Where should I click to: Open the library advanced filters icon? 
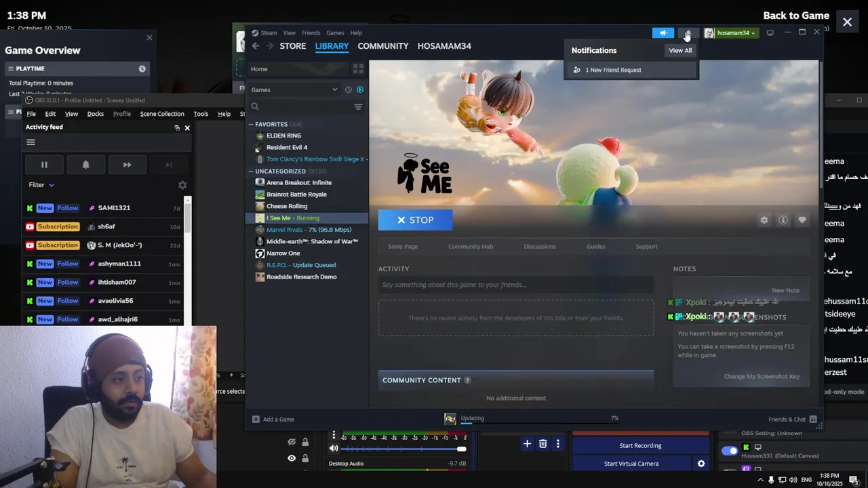(358, 106)
